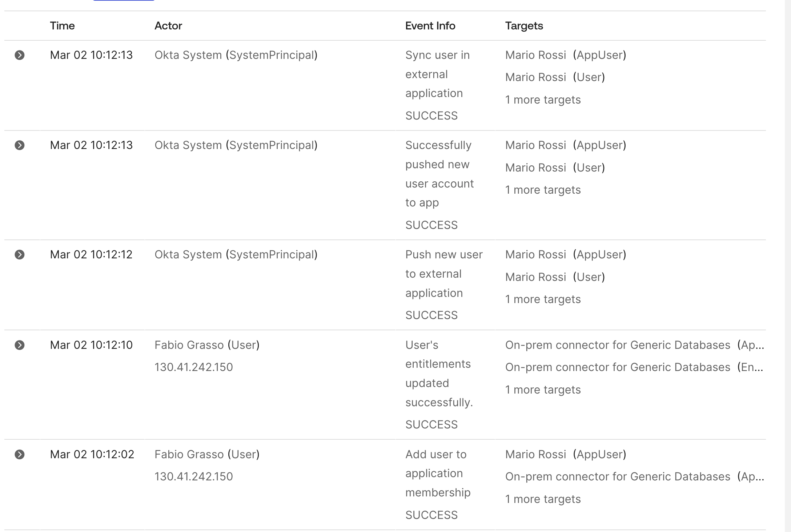Open Fabio Grasso actor in entitlements event

[189, 345]
